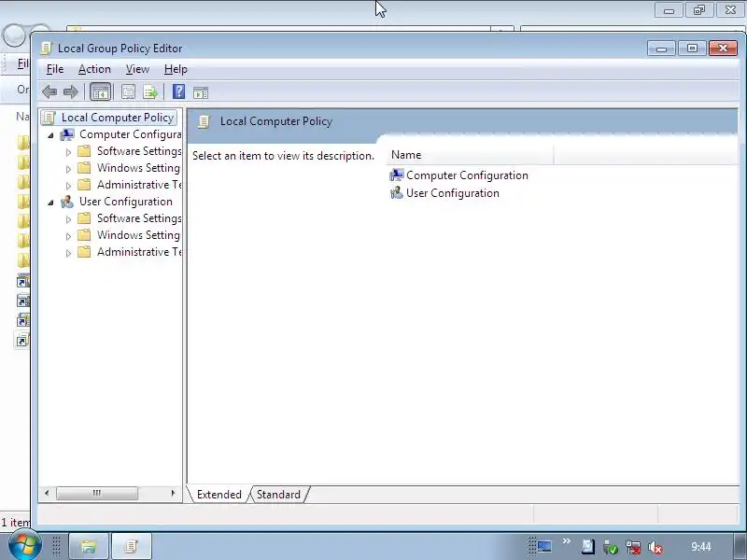Click the Safely Remove Hardware tray icon
747x560 pixels.
tap(611, 547)
